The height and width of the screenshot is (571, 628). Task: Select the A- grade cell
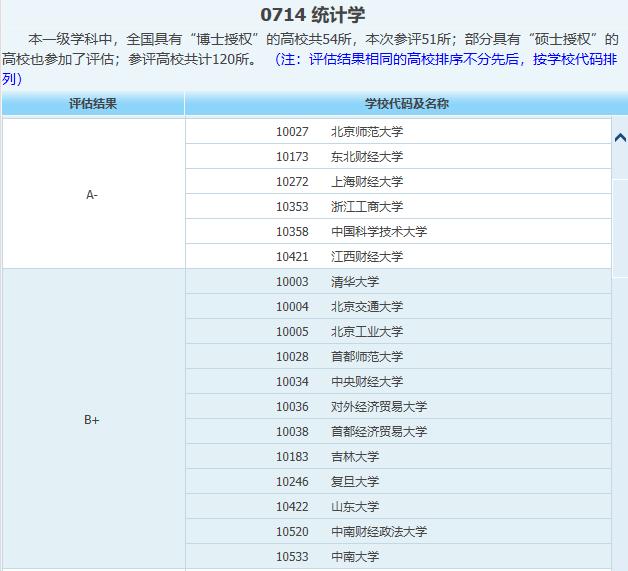93,194
